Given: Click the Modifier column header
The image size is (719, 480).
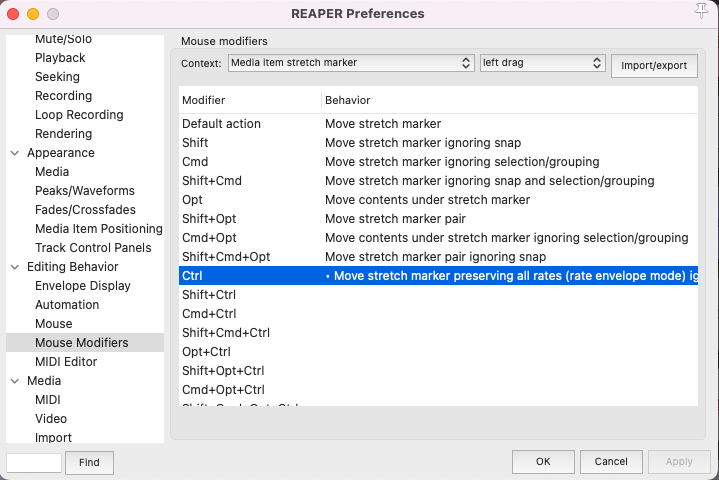Looking at the screenshot, I should tap(204, 101).
